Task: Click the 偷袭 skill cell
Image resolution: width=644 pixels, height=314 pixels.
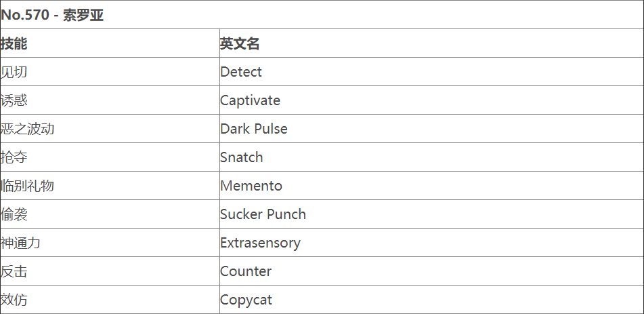Action: coord(14,214)
